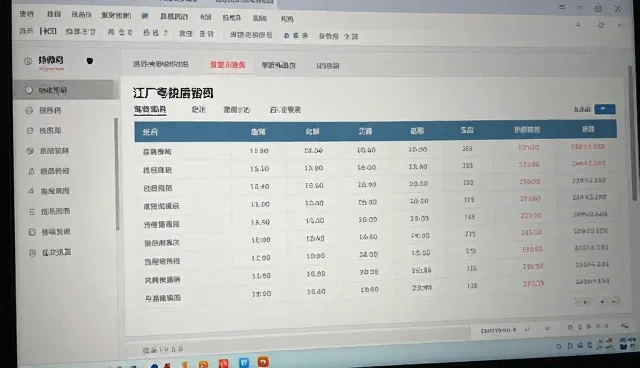The height and width of the screenshot is (368, 640).
Task: Click the sidebar's vertical scrollbar
Action: pyautogui.click(x=117, y=174)
